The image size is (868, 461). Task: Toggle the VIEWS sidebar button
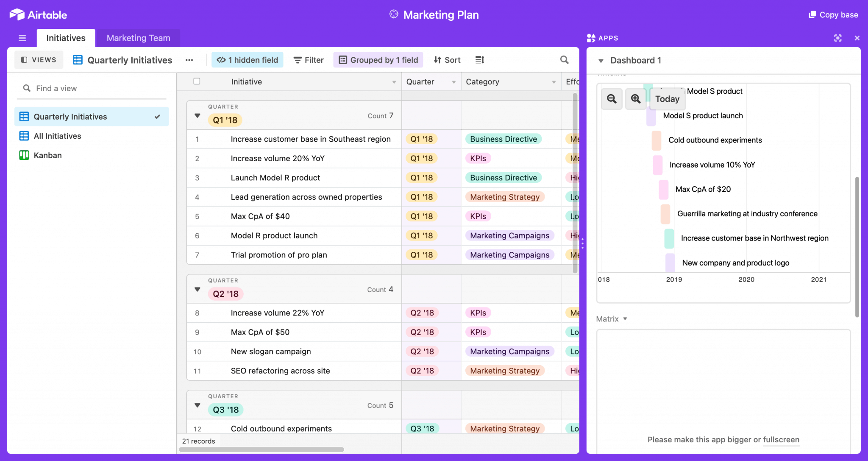39,60
